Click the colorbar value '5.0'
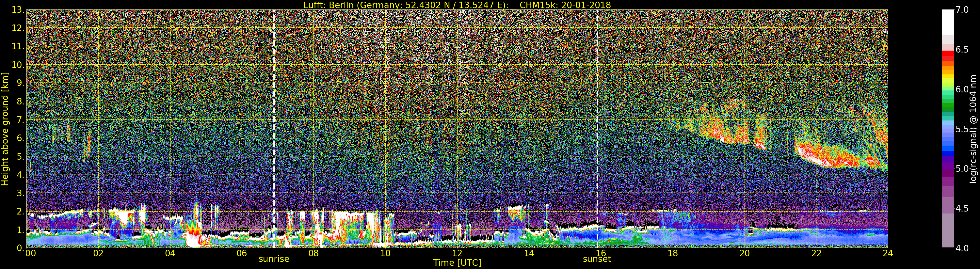This screenshot has width=980, height=269. pos(962,168)
